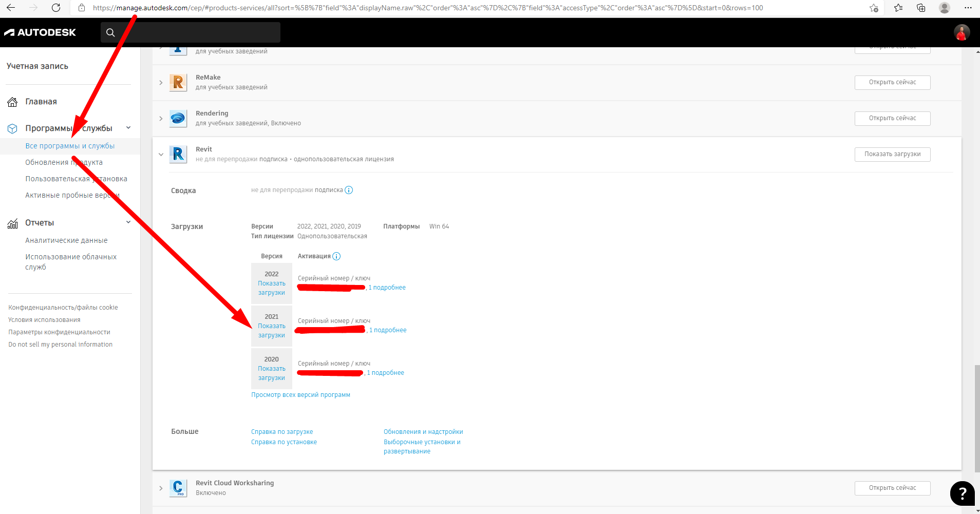This screenshot has height=514, width=980.
Task: Collapse the Отчеты section chevron
Action: coord(128,222)
